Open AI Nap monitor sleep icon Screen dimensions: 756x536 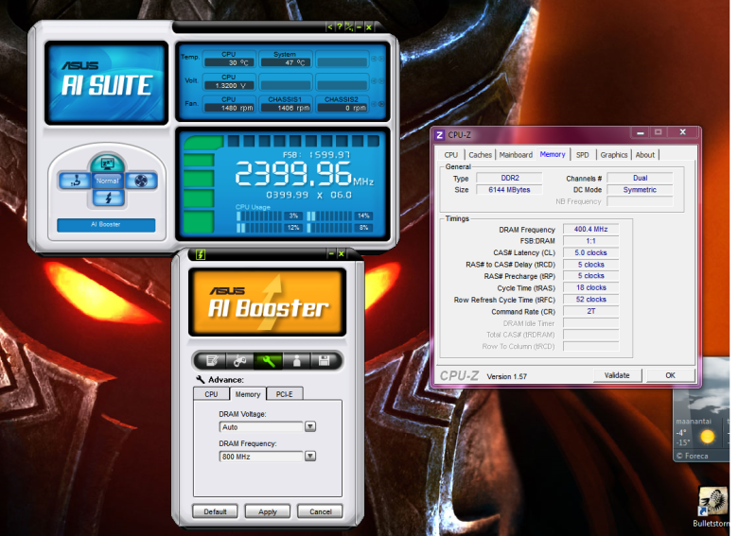click(108, 164)
